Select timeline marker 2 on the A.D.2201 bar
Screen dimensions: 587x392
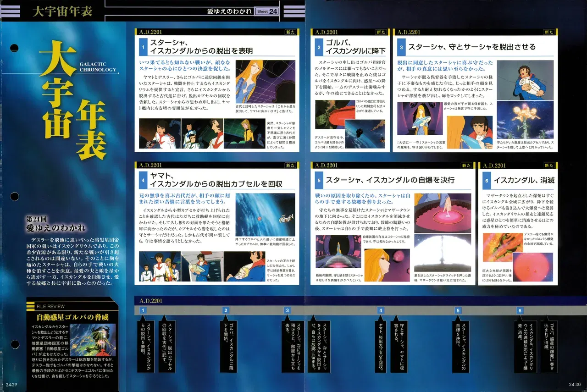coord(225,310)
